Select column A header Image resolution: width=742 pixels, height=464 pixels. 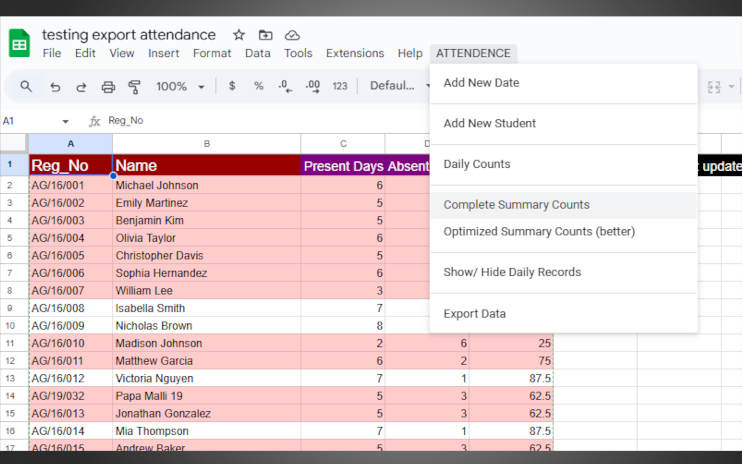[71, 144]
